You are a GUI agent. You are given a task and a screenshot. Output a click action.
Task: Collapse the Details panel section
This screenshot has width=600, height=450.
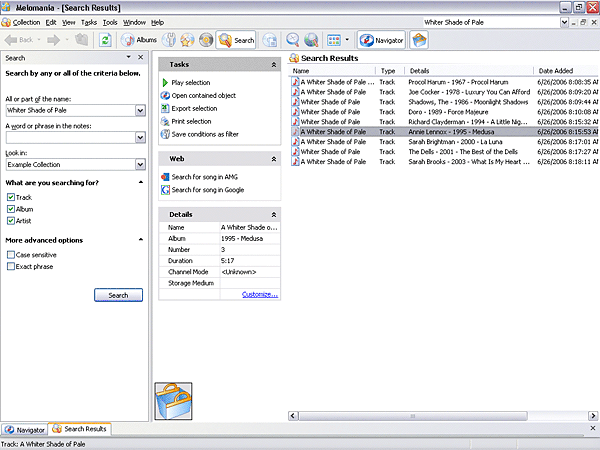273,214
